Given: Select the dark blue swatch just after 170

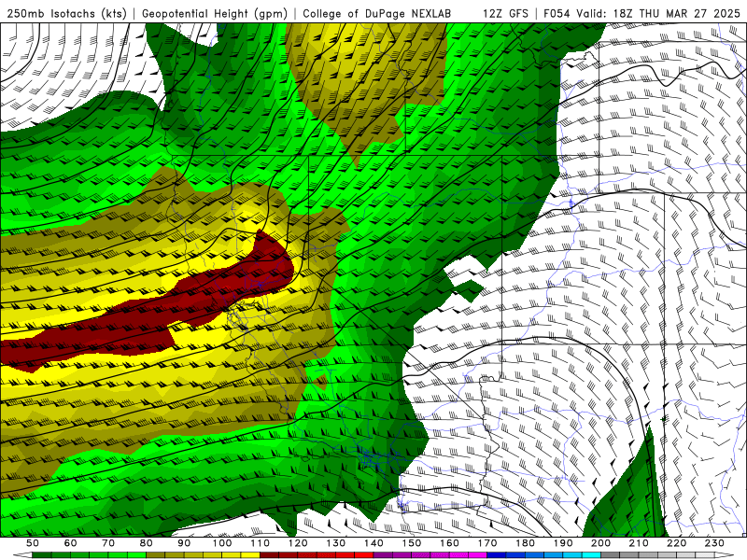Looking at the screenshot, I should pyautogui.click(x=497, y=555).
